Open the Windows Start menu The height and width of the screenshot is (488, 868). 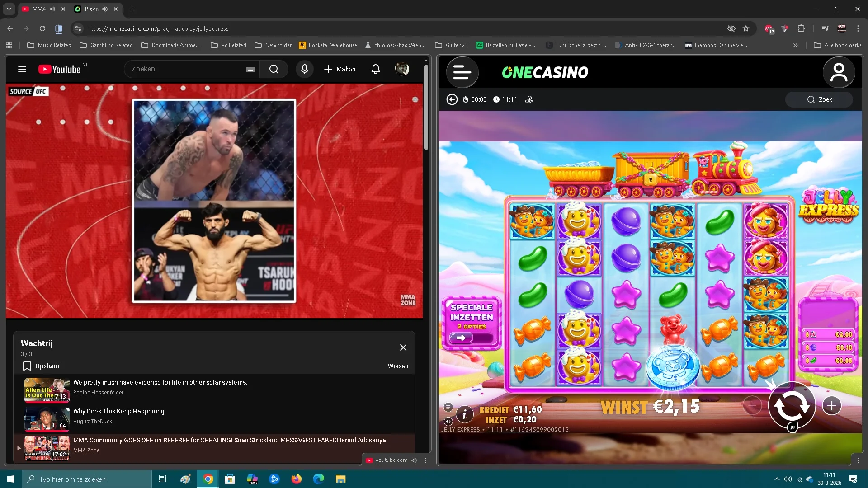pos(11,479)
